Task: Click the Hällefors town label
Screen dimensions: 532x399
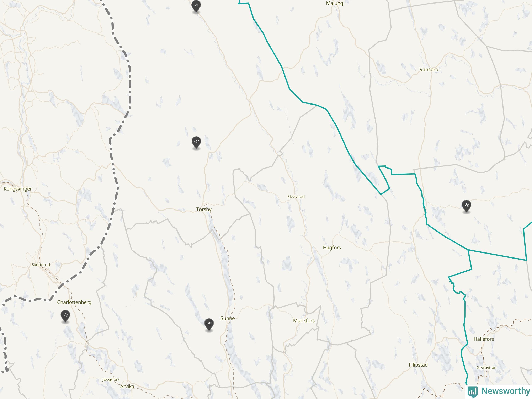Action: tap(484, 339)
